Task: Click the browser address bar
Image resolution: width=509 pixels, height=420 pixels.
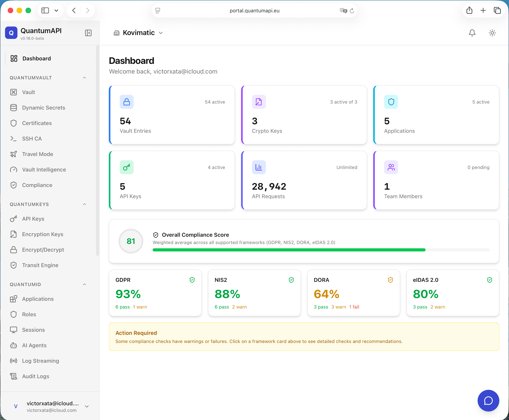Action: click(x=254, y=10)
